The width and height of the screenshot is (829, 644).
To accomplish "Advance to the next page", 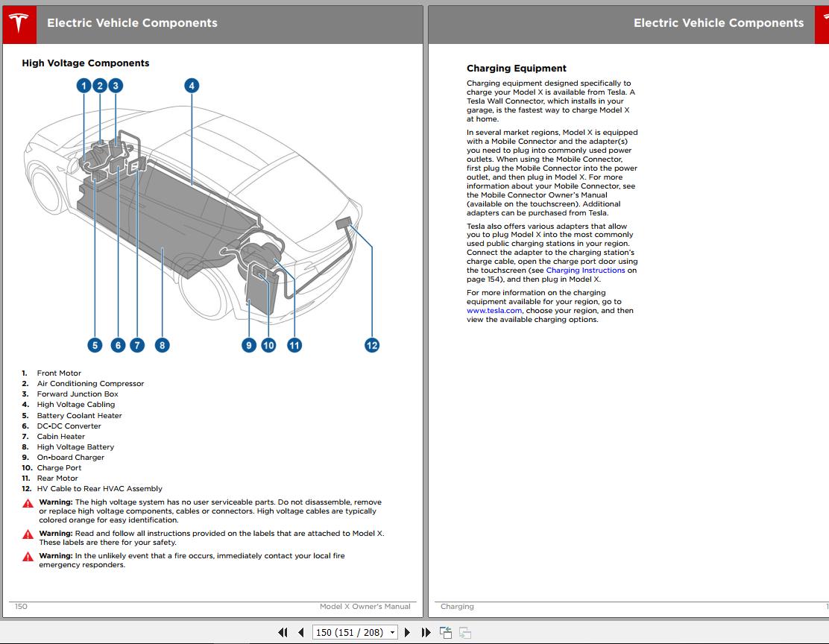I will click(407, 632).
